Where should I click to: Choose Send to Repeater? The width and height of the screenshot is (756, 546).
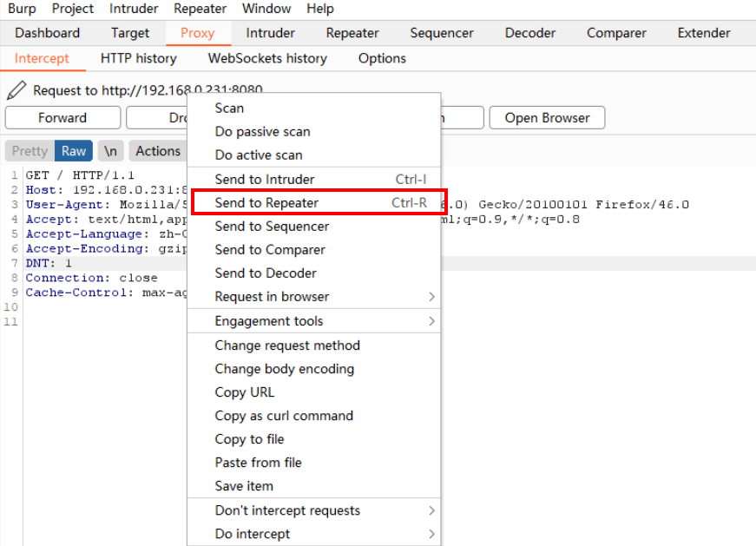(x=314, y=202)
